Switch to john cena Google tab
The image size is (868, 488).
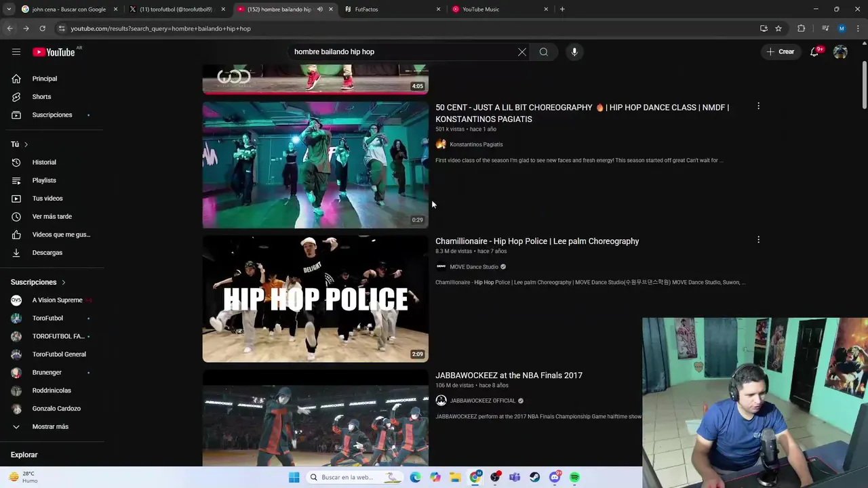coord(68,9)
